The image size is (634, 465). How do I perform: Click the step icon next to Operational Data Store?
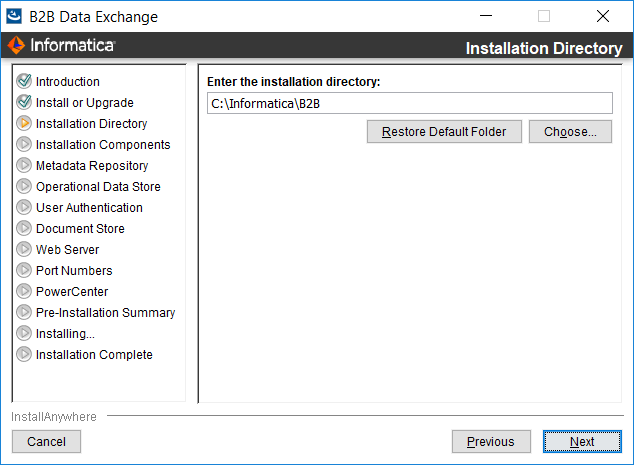coord(24,186)
